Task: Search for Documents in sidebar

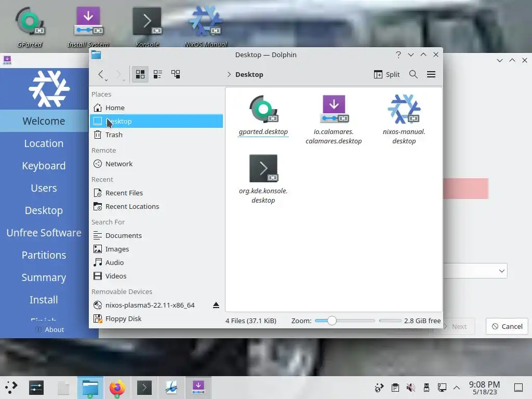Action: coord(156,235)
